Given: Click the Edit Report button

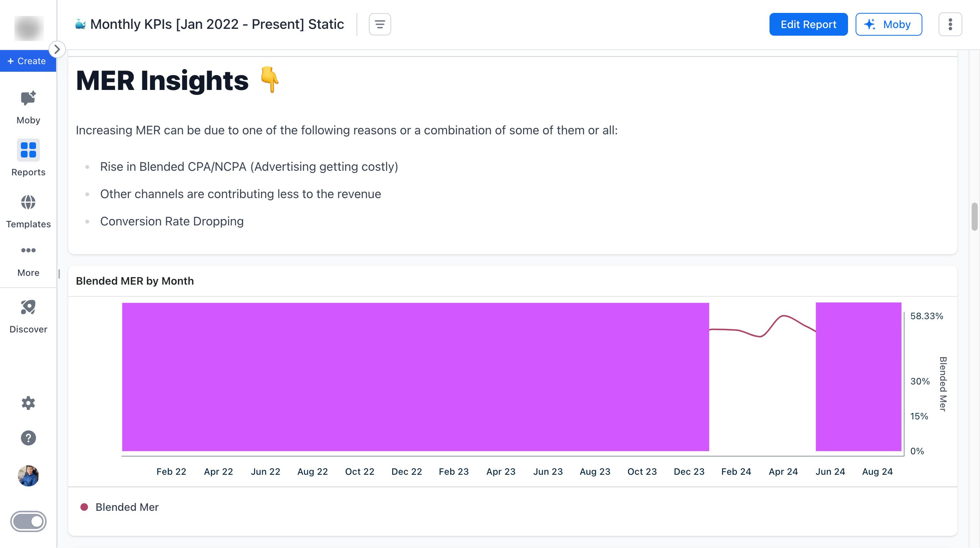Looking at the screenshot, I should (808, 24).
